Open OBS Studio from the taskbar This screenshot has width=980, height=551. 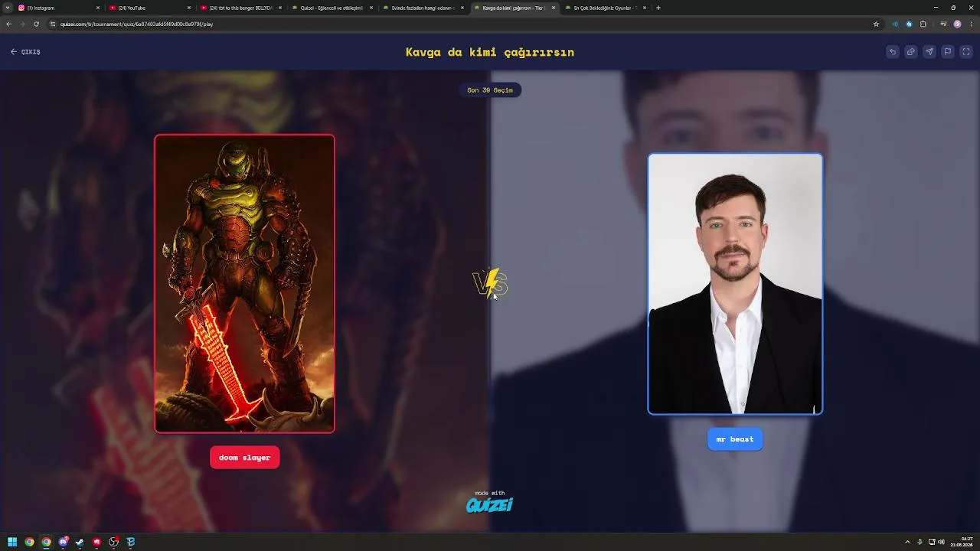(x=113, y=542)
